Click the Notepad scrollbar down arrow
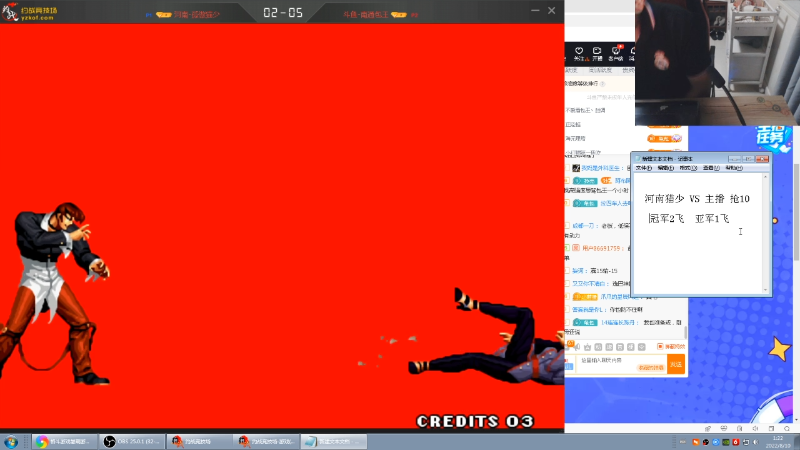 pyautogui.click(x=765, y=290)
